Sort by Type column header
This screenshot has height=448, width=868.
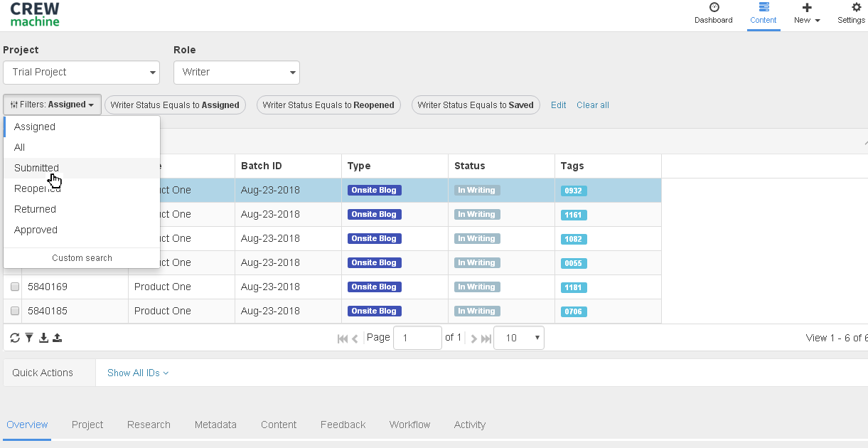coord(395,166)
